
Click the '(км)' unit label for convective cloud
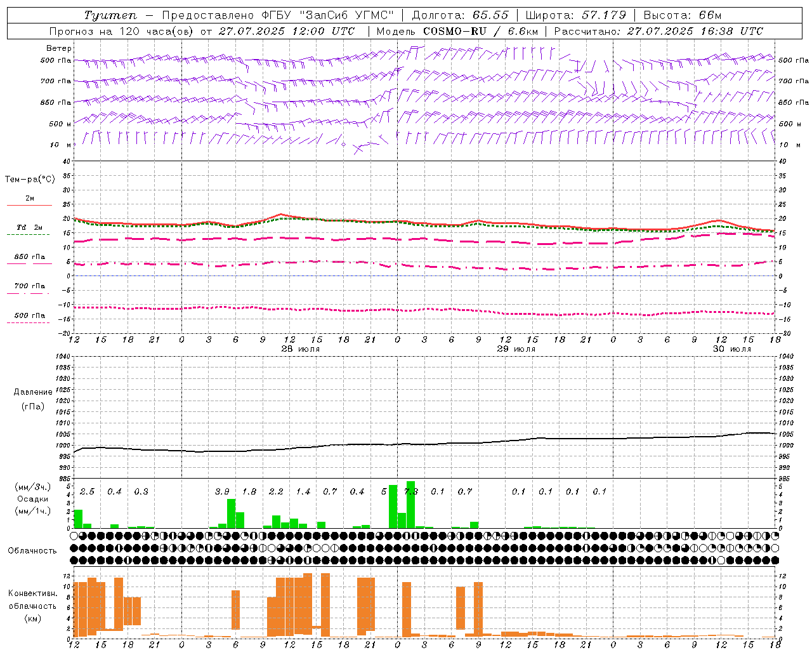32,618
